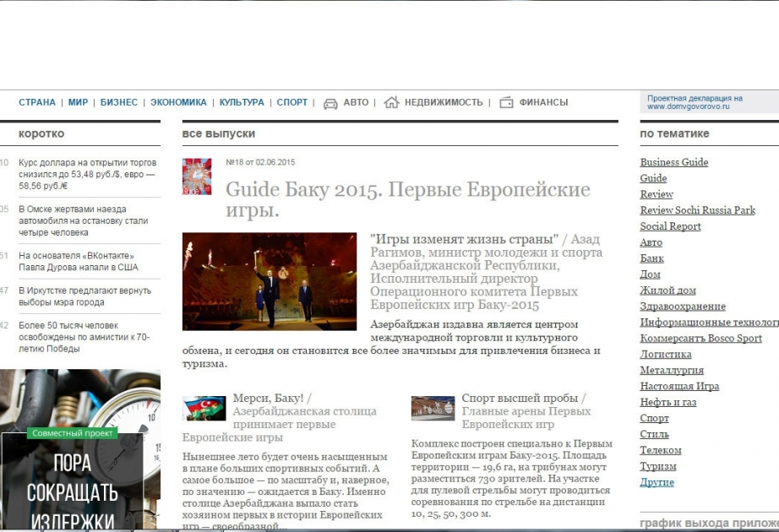Select the Банк topic link
The image size is (779, 532).
(x=651, y=258)
